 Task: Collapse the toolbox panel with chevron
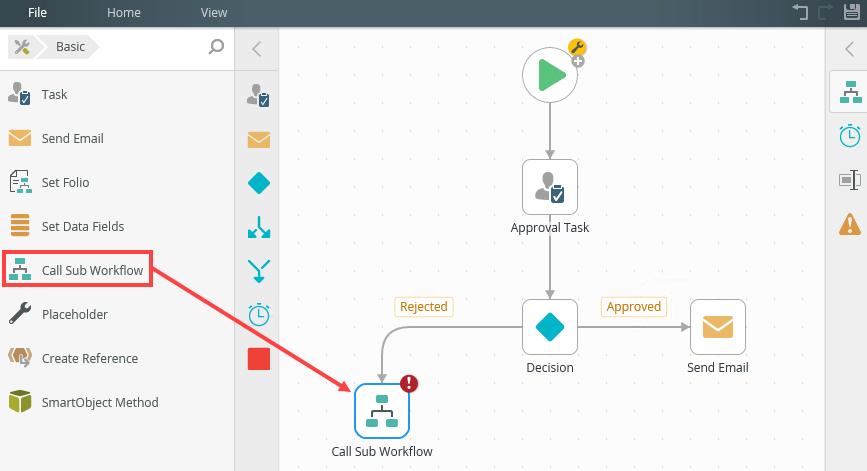[257, 49]
